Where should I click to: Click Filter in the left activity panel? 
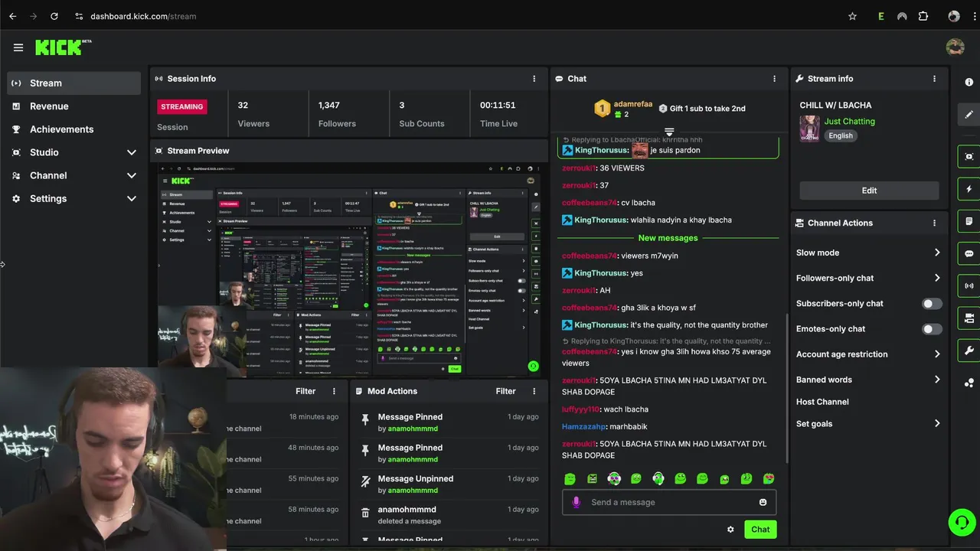pyautogui.click(x=305, y=391)
